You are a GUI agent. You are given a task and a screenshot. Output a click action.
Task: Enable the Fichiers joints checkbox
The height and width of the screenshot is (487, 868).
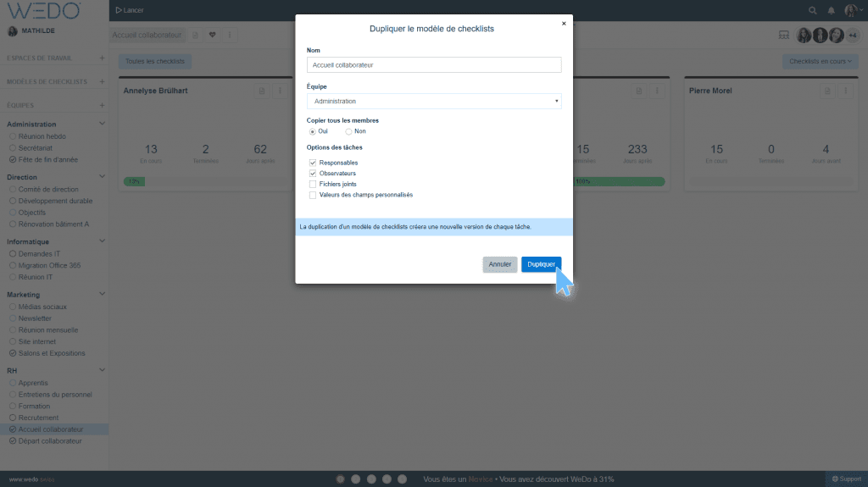(x=313, y=184)
